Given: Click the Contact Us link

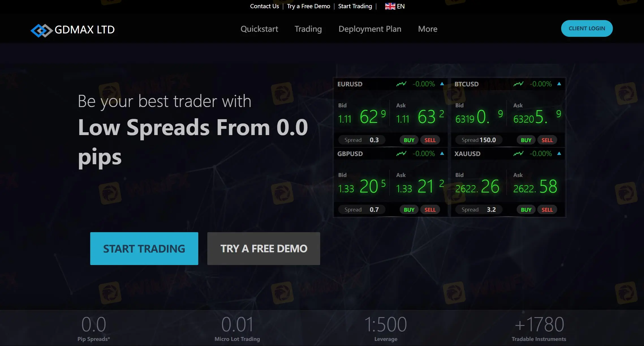Looking at the screenshot, I should coord(264,6).
